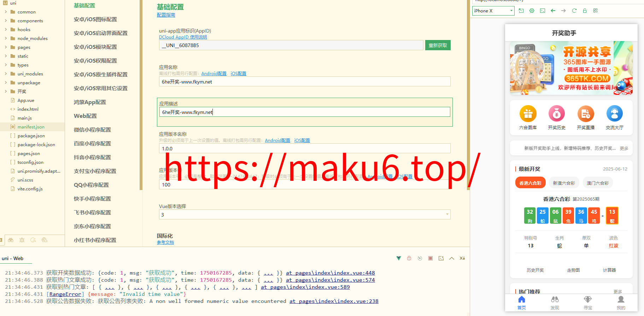
Task: Click the bug icon below the file tree
Action: [22, 240]
